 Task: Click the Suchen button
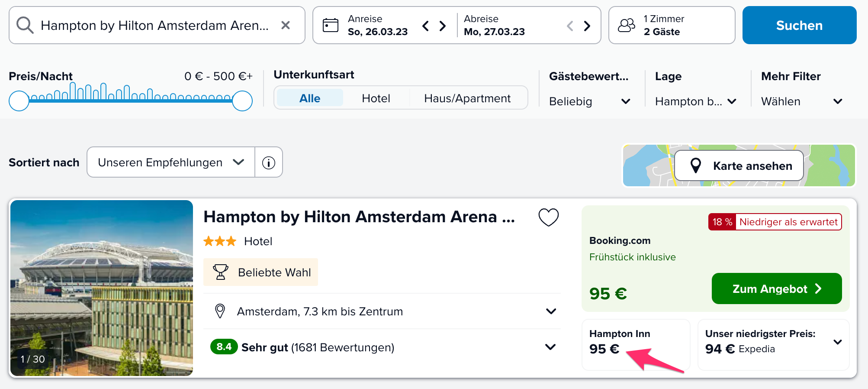[x=799, y=25]
